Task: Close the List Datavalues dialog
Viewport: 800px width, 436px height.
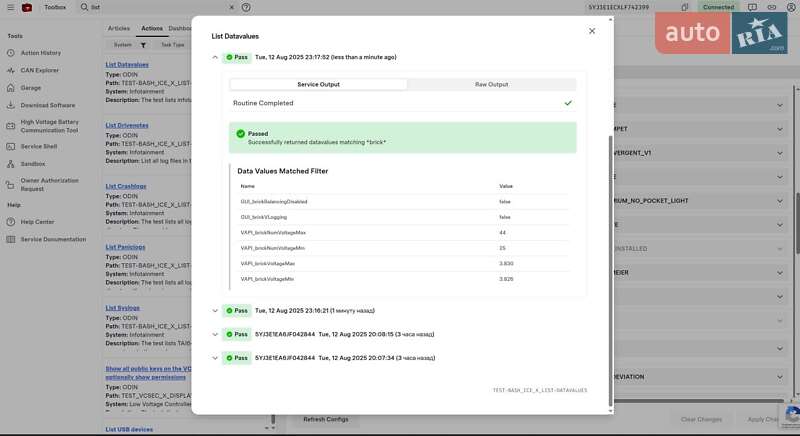Action: [592, 31]
